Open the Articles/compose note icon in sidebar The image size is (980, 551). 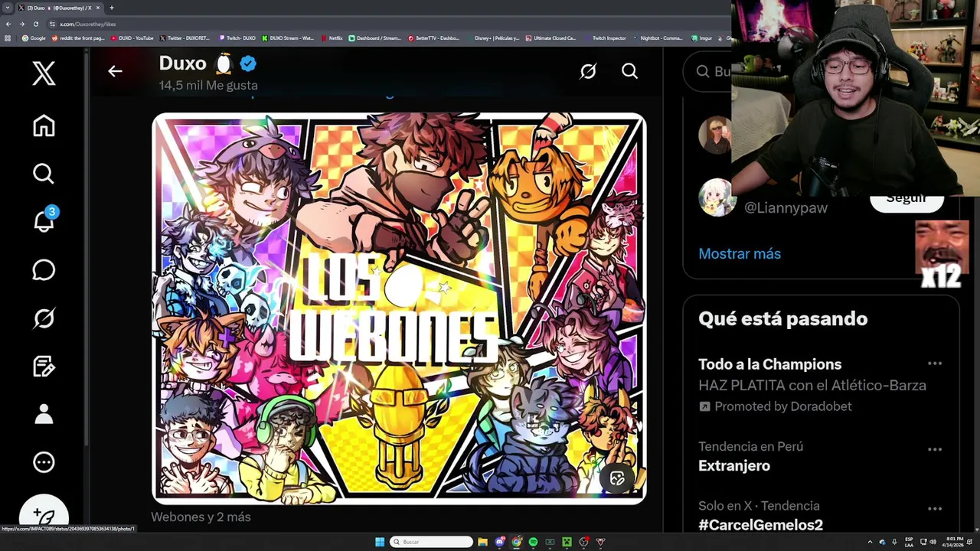click(44, 367)
